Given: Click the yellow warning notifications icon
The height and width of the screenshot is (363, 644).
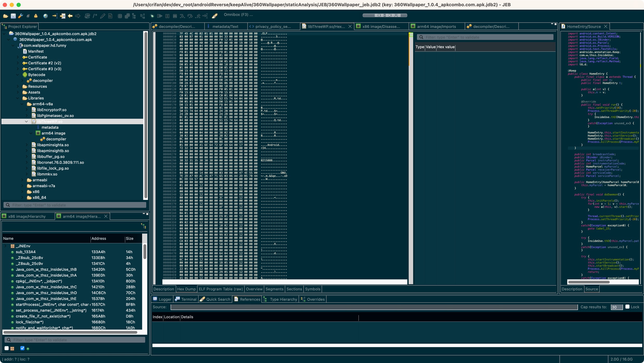Looking at the screenshot, I should point(36,16).
